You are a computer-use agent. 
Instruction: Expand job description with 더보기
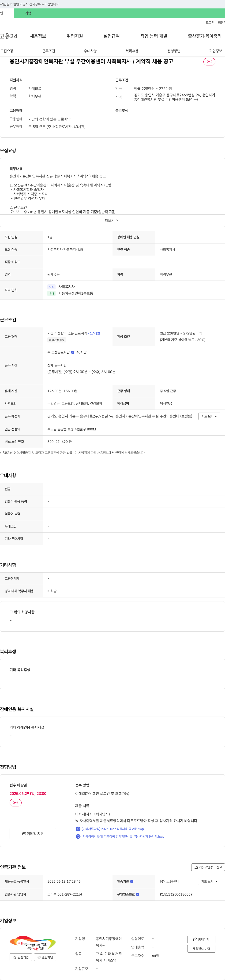pos(112,220)
